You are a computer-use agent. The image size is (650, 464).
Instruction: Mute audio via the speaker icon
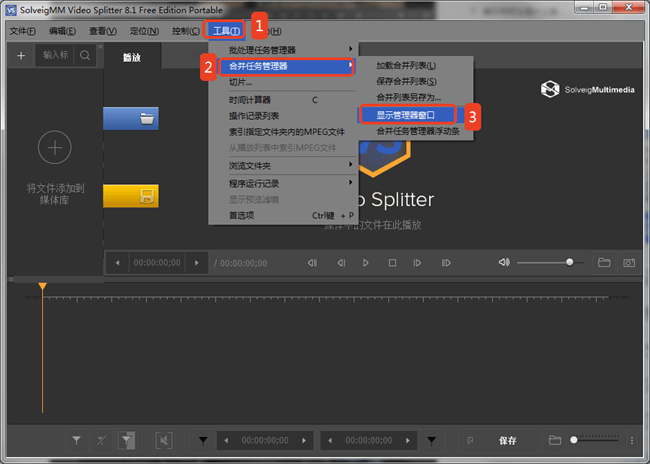pyautogui.click(x=504, y=262)
